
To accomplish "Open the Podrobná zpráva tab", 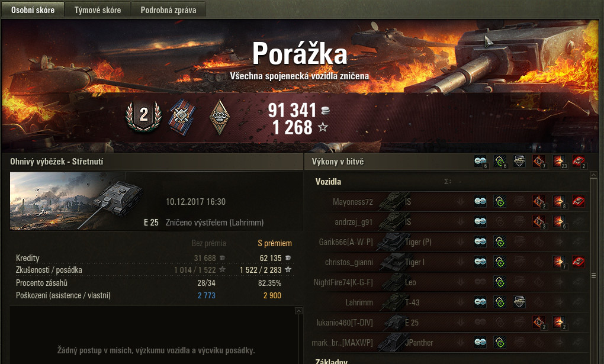I will [168, 9].
